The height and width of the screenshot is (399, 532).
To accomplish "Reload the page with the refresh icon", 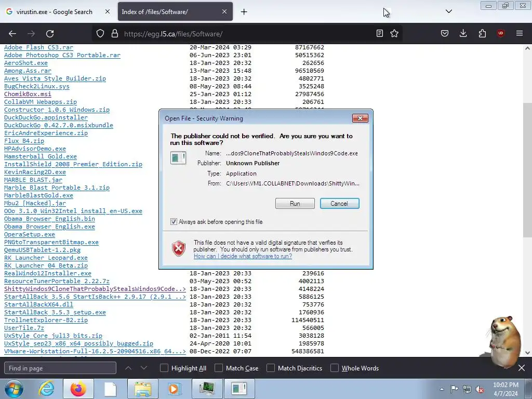I will [50, 34].
